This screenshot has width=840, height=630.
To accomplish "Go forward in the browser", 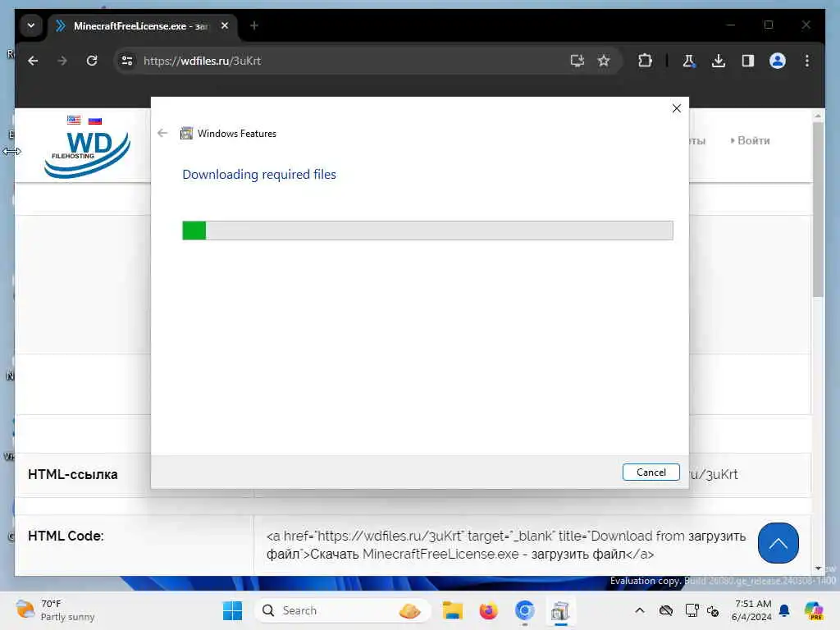I will 62,61.
